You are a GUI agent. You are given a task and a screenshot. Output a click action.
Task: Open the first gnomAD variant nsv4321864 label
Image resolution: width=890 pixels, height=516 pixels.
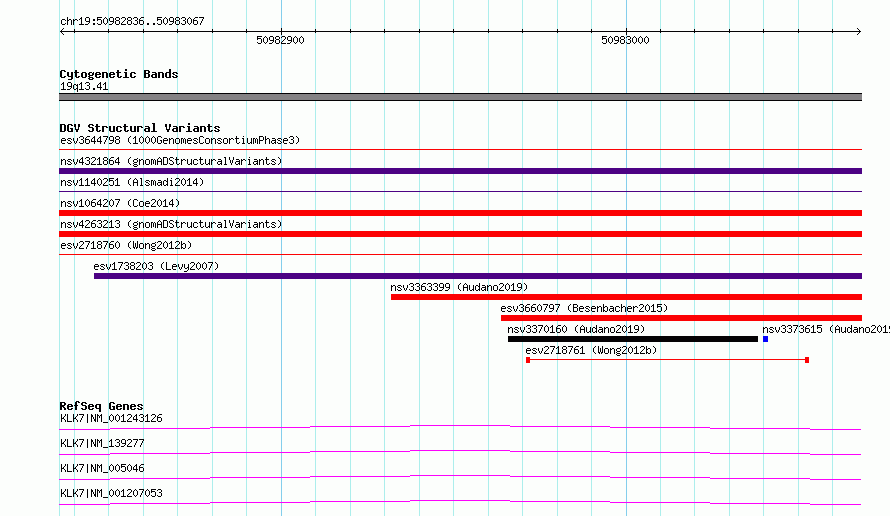(171, 161)
